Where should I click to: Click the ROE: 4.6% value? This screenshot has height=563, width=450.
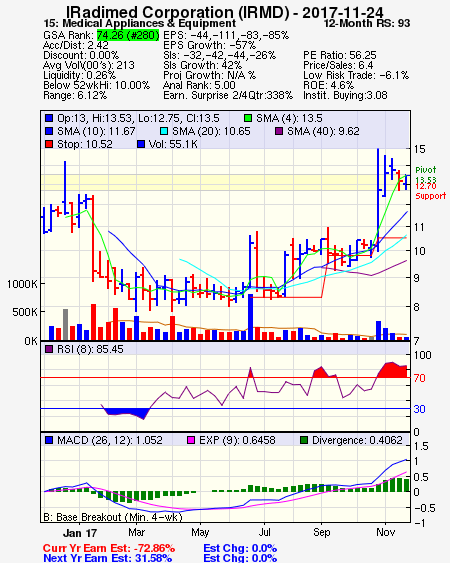(328, 85)
